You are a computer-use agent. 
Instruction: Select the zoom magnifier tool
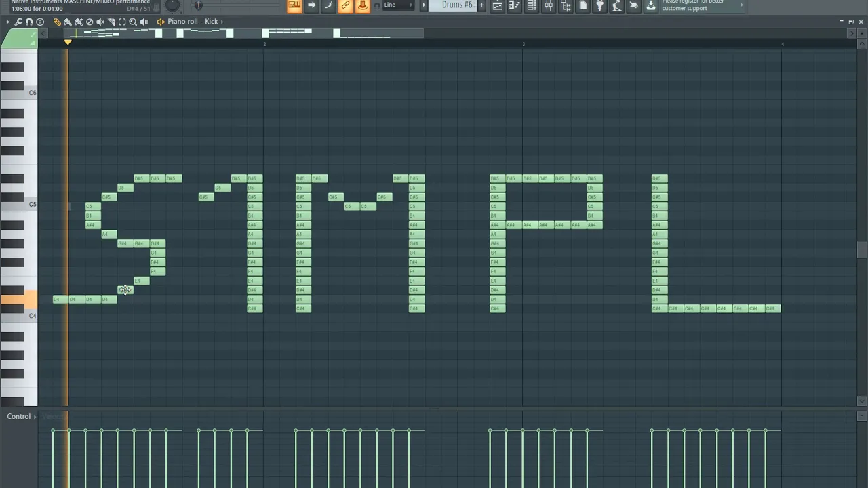(133, 22)
